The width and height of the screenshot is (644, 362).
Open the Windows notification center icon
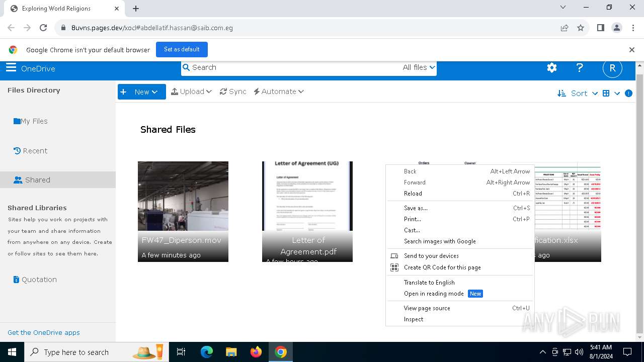coord(627,352)
